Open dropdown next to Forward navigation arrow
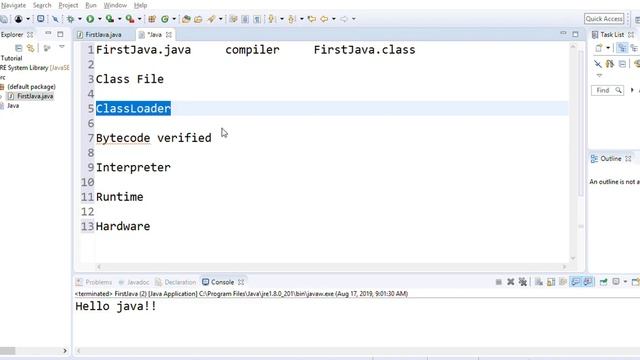640x360 pixels. (x=353, y=19)
